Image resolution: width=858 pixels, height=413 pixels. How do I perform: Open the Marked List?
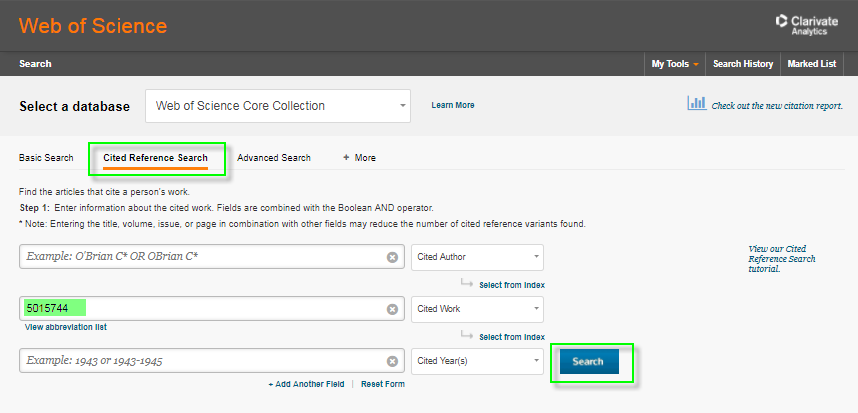(812, 64)
